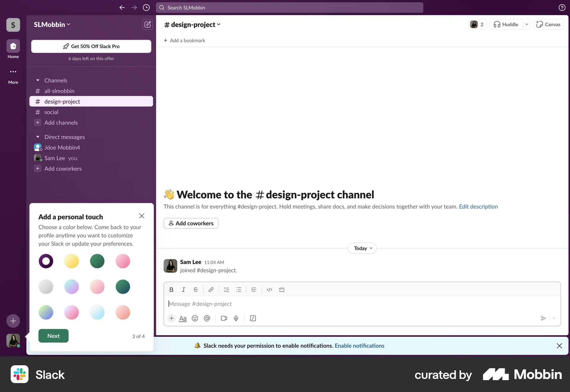Viewport: 570px width, 392px height.
Task: Toggle the bulleted list formatting
Action: coord(239,290)
